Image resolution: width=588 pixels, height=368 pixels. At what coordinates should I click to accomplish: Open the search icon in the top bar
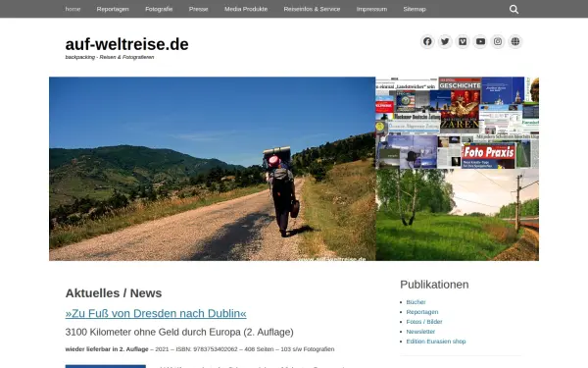[x=514, y=10]
